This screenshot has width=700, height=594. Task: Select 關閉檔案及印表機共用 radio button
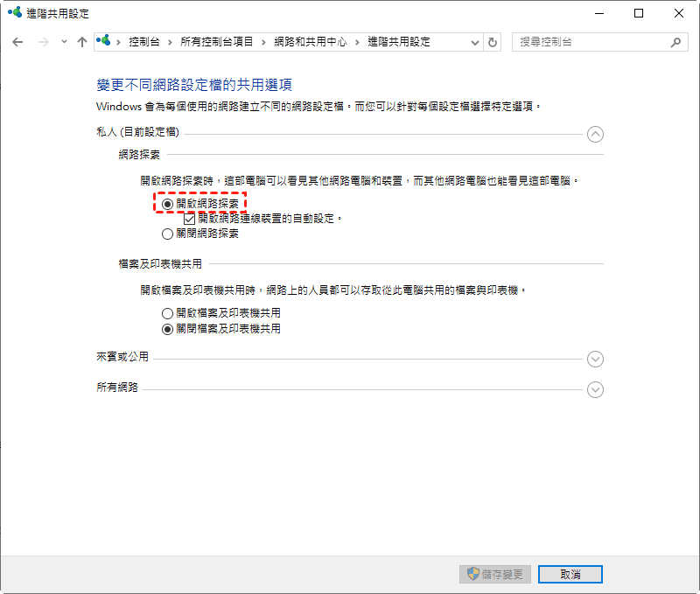[x=168, y=329]
